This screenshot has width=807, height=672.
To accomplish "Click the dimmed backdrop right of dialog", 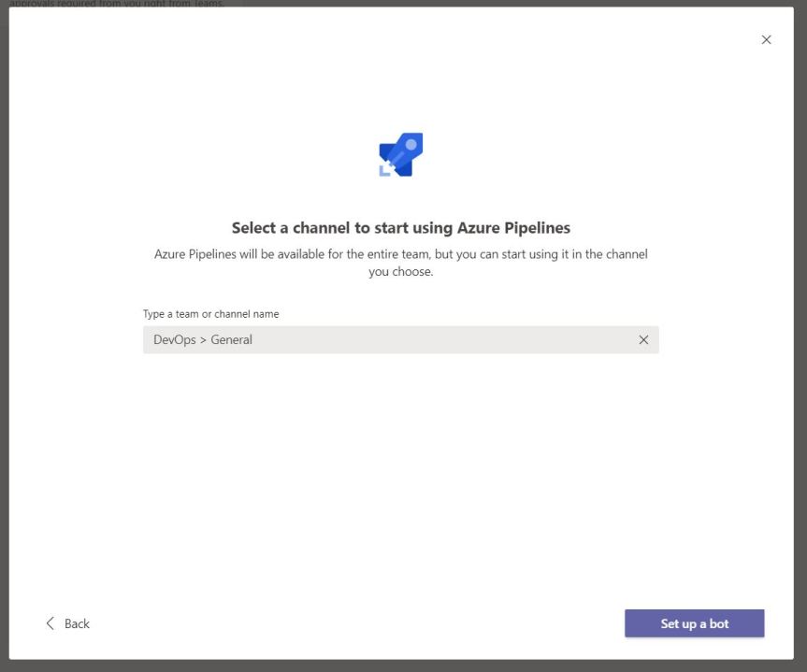I will click(x=802, y=336).
